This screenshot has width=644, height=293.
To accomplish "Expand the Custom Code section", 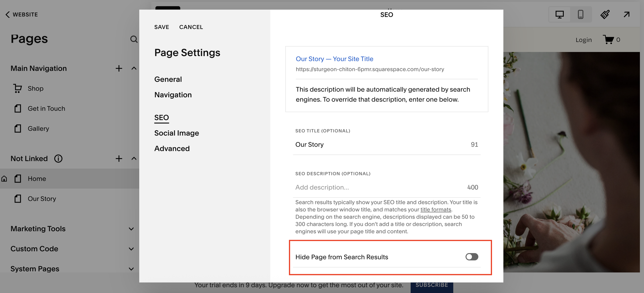I will click(x=131, y=249).
